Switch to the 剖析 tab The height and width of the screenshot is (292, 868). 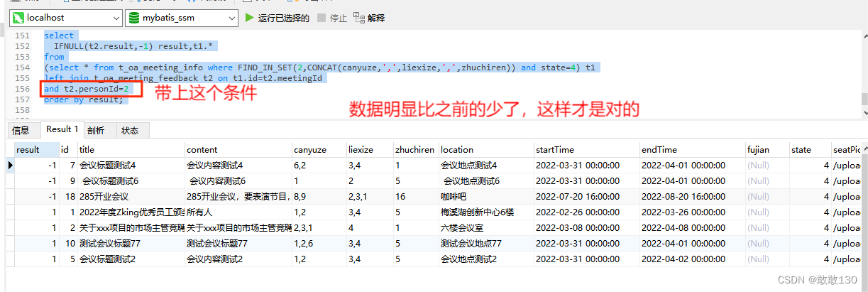(96, 130)
